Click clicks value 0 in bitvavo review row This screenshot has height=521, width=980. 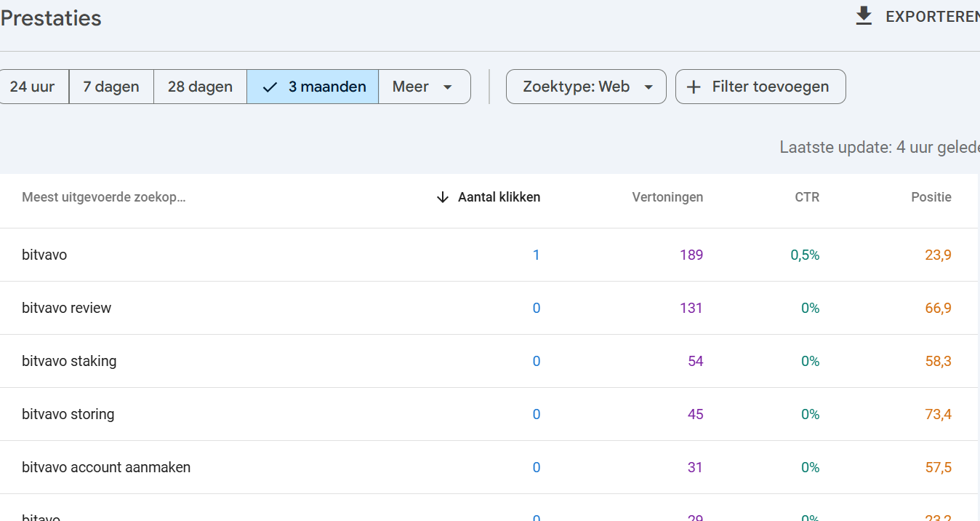point(537,309)
